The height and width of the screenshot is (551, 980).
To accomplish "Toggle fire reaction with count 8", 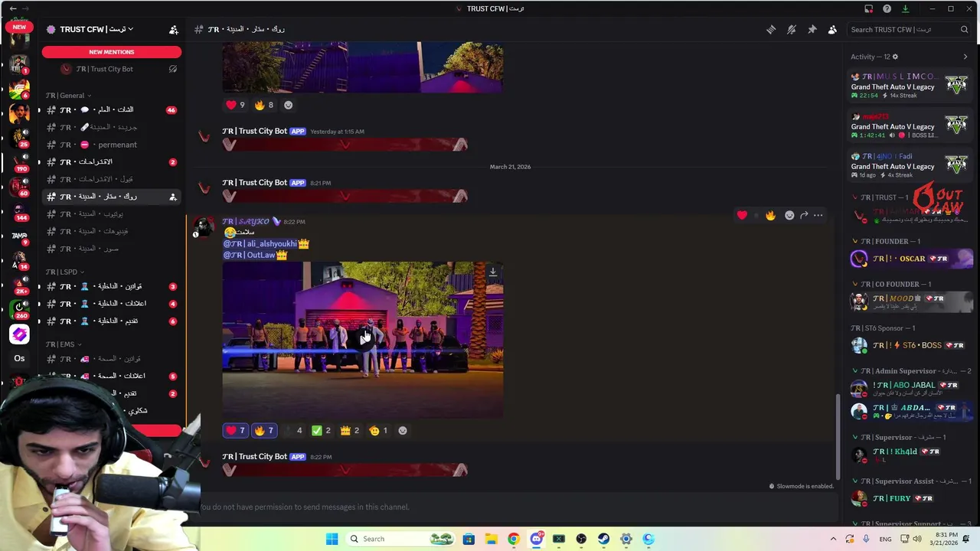I will coord(264,105).
